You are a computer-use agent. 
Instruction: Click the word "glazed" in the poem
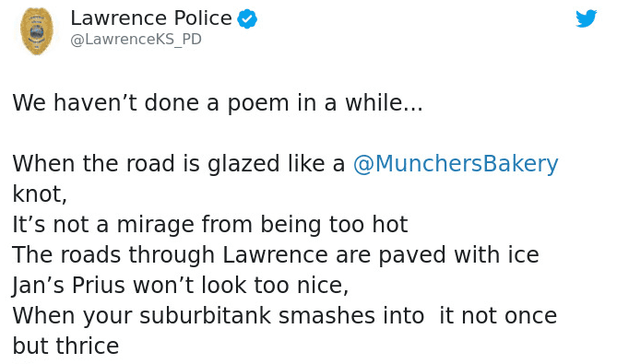pos(243,164)
